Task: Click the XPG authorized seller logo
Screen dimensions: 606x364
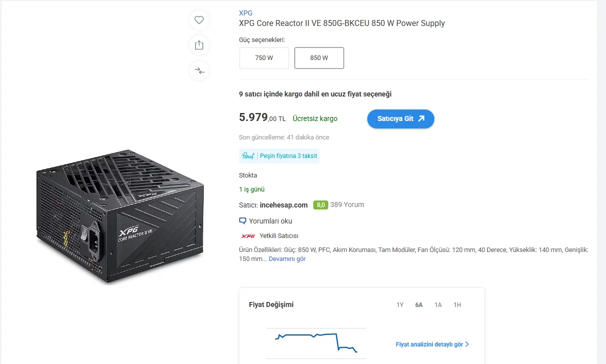Action: [248, 236]
